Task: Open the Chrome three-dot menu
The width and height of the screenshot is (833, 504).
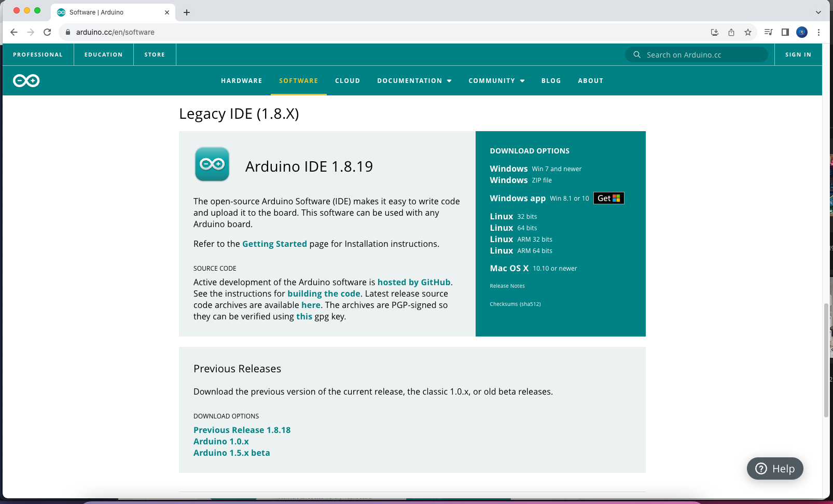Action: pyautogui.click(x=818, y=32)
